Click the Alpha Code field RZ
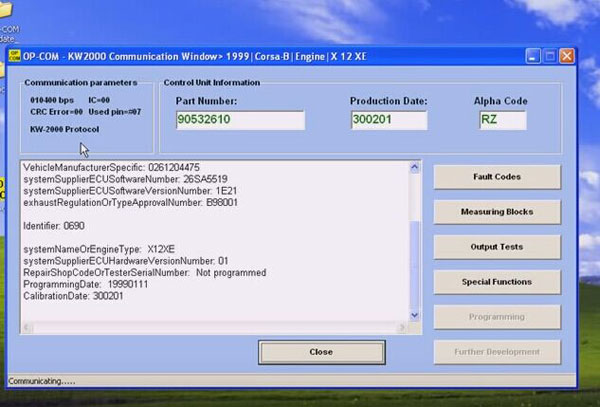 click(x=503, y=120)
